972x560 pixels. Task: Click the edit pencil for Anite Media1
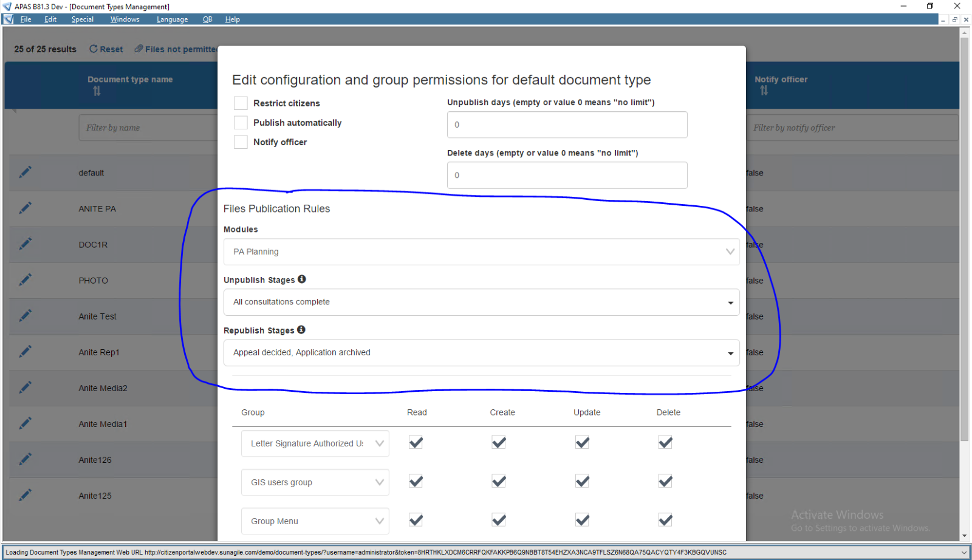(x=25, y=423)
